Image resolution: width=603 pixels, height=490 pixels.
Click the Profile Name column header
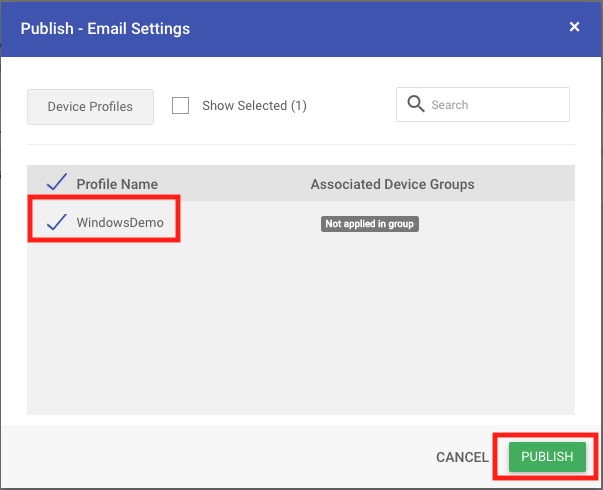(117, 184)
